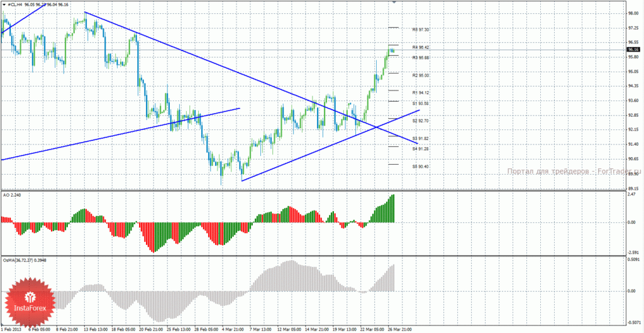This screenshot has width=644, height=333.
Task: Click the InstaForex logo badge
Action: tap(29, 303)
